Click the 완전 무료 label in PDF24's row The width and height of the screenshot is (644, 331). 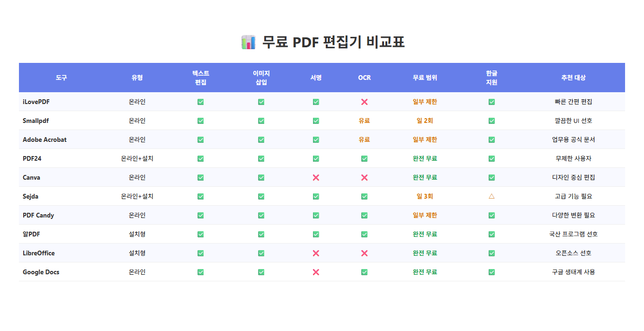pyautogui.click(x=424, y=158)
